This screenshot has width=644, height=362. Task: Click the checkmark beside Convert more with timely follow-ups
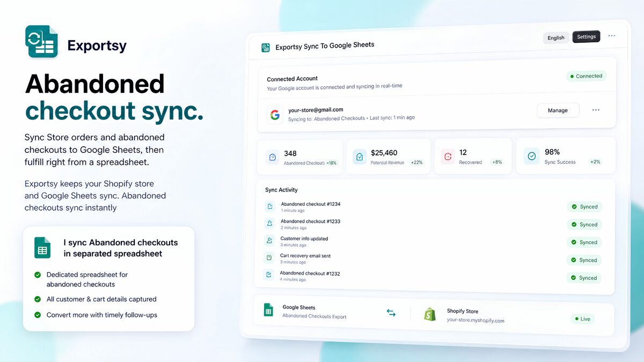click(38, 315)
